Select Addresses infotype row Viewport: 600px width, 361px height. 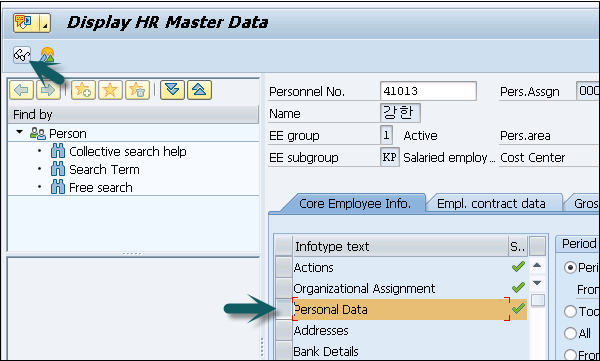401,330
